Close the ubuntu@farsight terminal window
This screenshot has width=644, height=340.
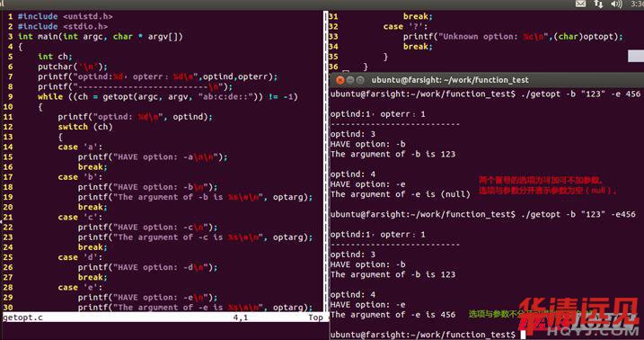[x=340, y=80]
